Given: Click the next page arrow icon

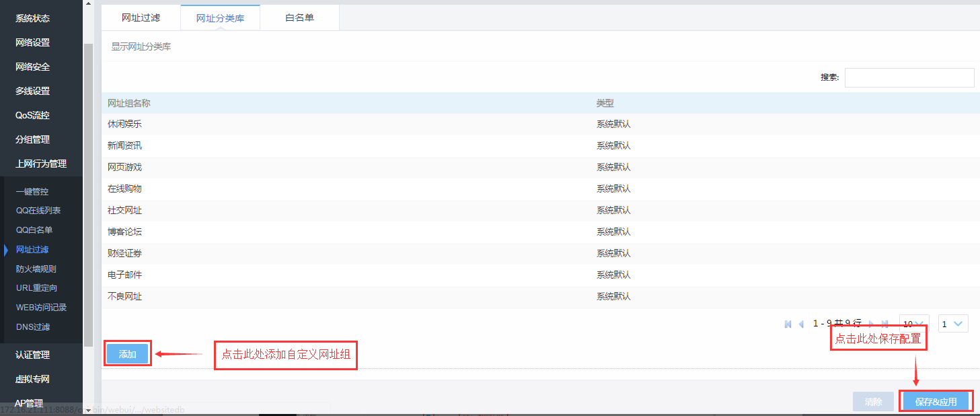Looking at the screenshot, I should point(872,324).
